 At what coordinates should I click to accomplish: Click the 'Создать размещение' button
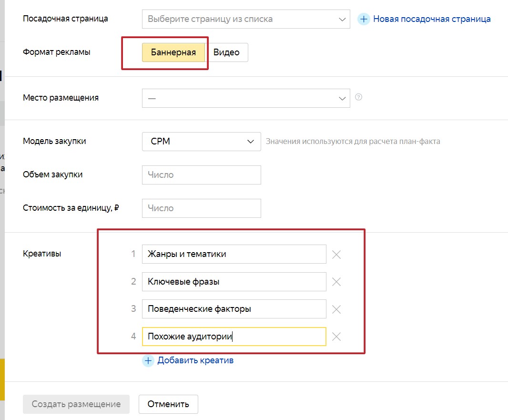[x=76, y=404]
